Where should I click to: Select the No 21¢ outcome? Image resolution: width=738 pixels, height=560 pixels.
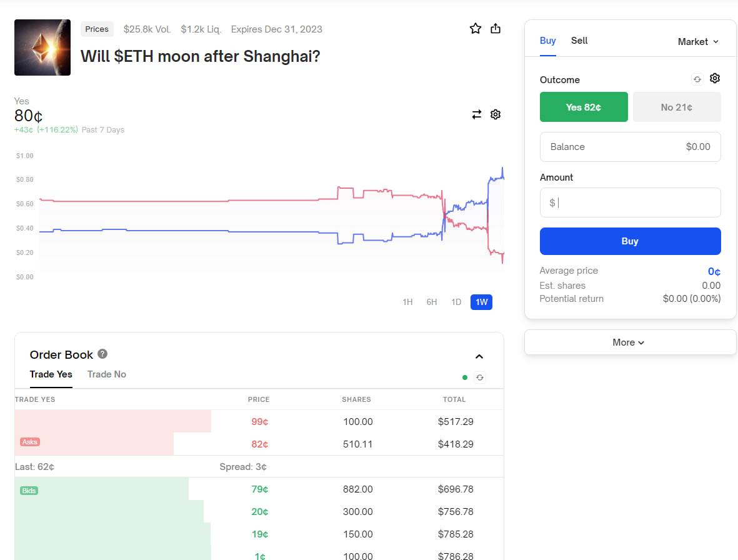click(x=677, y=107)
